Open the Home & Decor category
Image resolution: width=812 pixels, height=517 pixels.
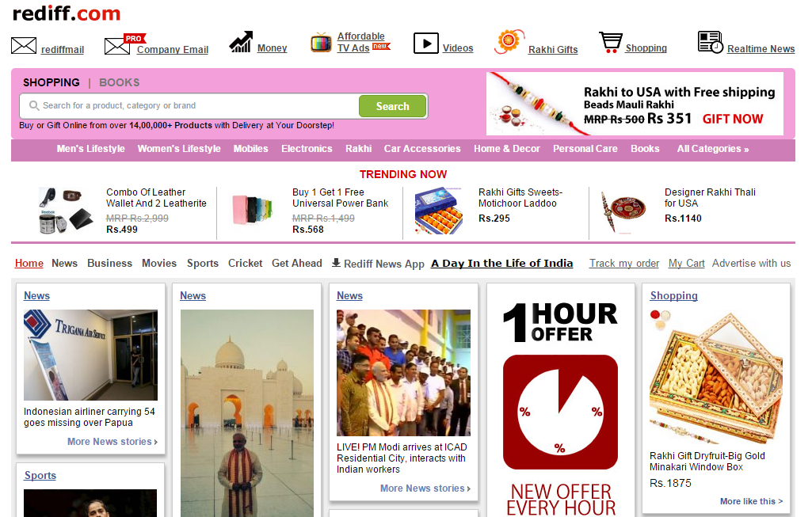coord(506,149)
